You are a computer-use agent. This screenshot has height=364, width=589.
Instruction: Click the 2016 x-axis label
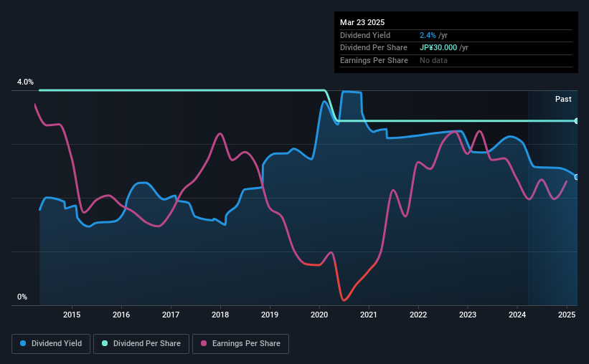(x=121, y=315)
